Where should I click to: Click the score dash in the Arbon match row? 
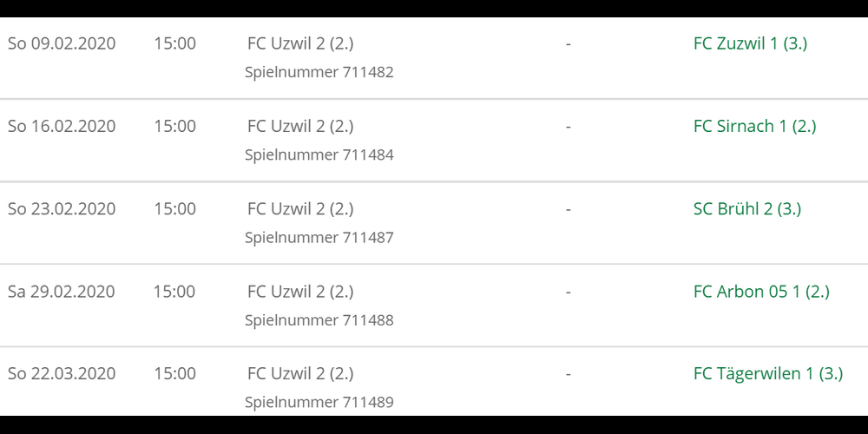tap(568, 292)
